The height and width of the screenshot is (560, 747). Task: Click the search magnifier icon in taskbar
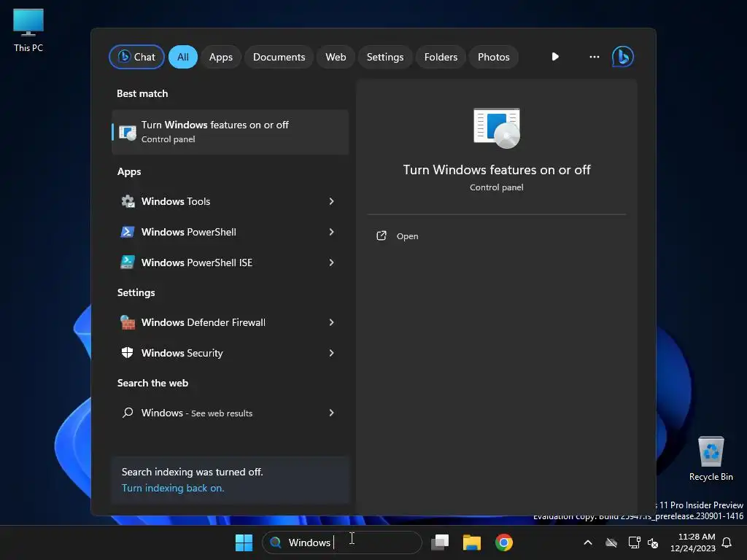pos(275,542)
